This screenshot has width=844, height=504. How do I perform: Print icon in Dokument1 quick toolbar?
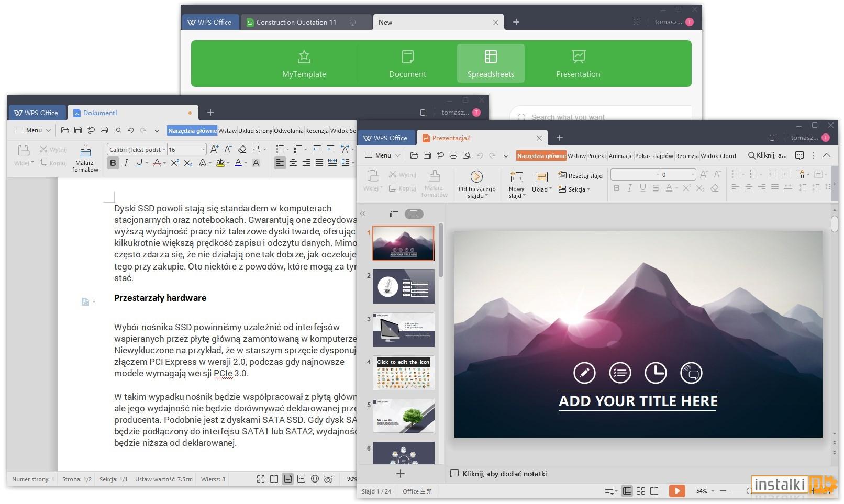[104, 130]
